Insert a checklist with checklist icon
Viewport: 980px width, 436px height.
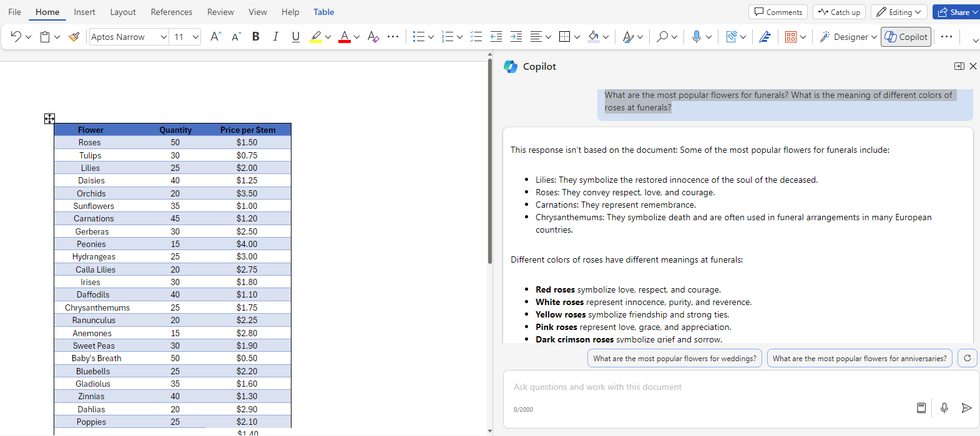tap(476, 37)
